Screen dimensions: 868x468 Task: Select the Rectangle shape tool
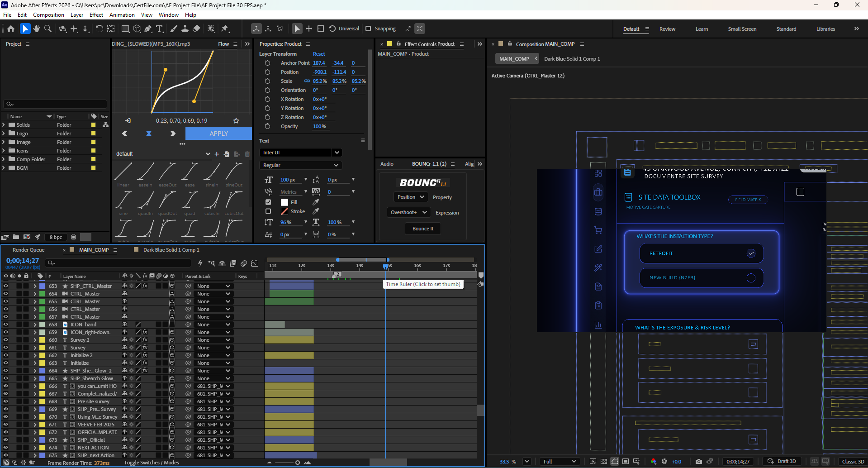pos(125,29)
